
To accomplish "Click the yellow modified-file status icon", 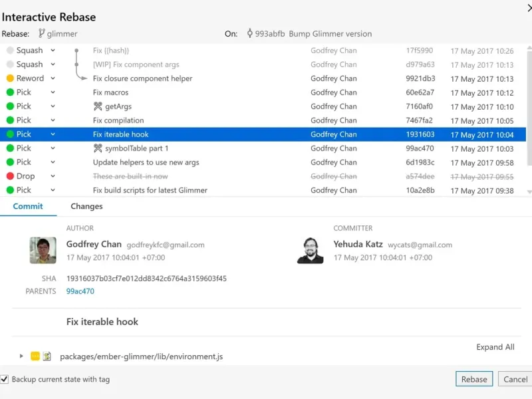I will [35, 356].
